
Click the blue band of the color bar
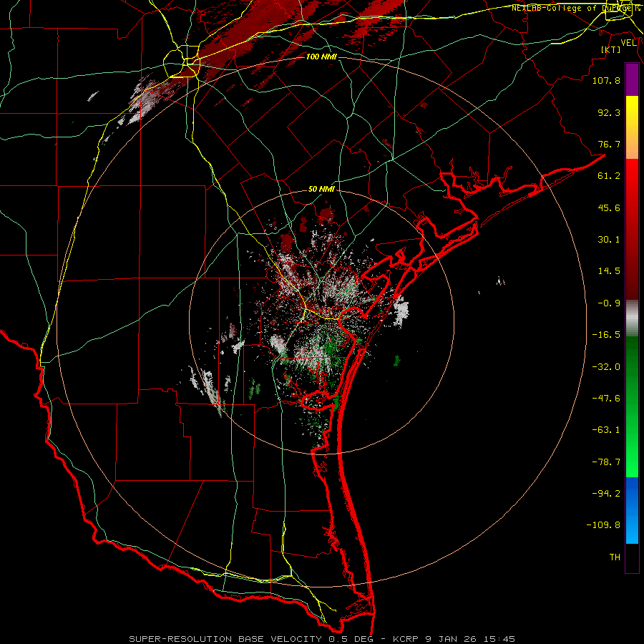pos(632,510)
